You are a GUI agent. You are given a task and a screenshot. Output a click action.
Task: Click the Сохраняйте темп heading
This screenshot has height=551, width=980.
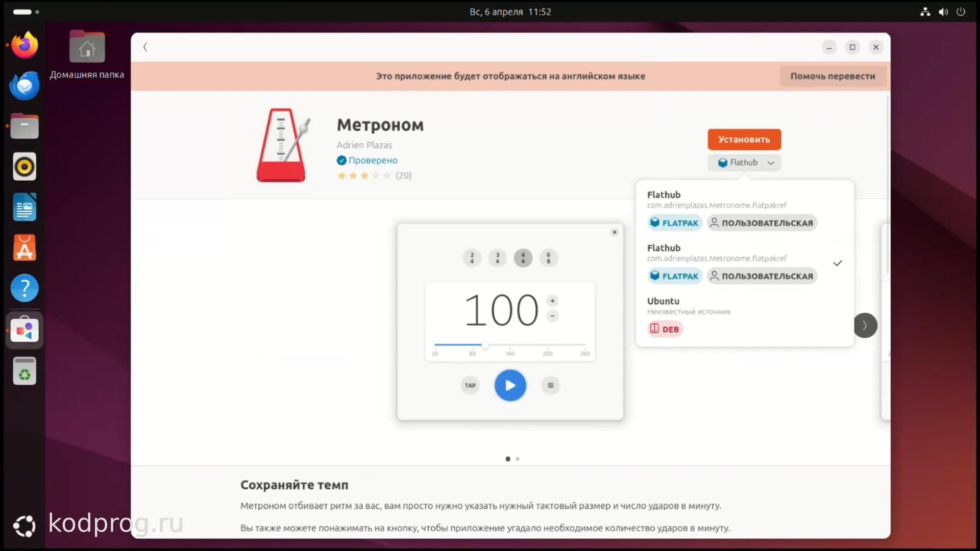click(x=295, y=485)
